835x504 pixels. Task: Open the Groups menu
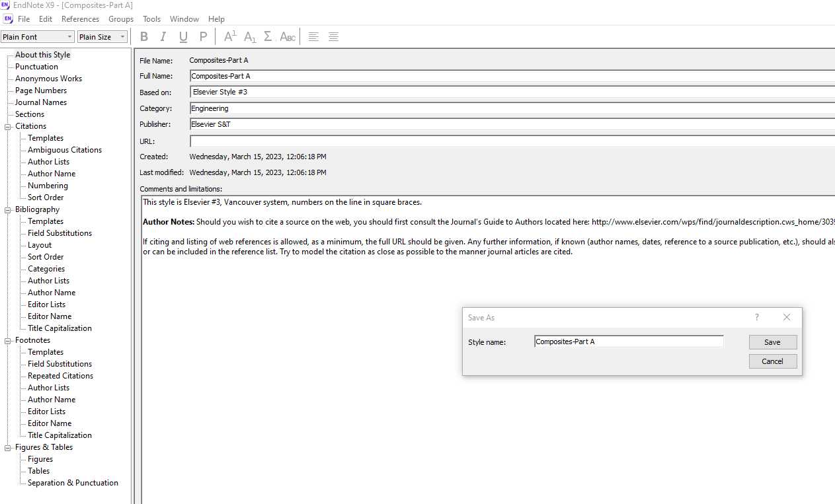pyautogui.click(x=121, y=19)
